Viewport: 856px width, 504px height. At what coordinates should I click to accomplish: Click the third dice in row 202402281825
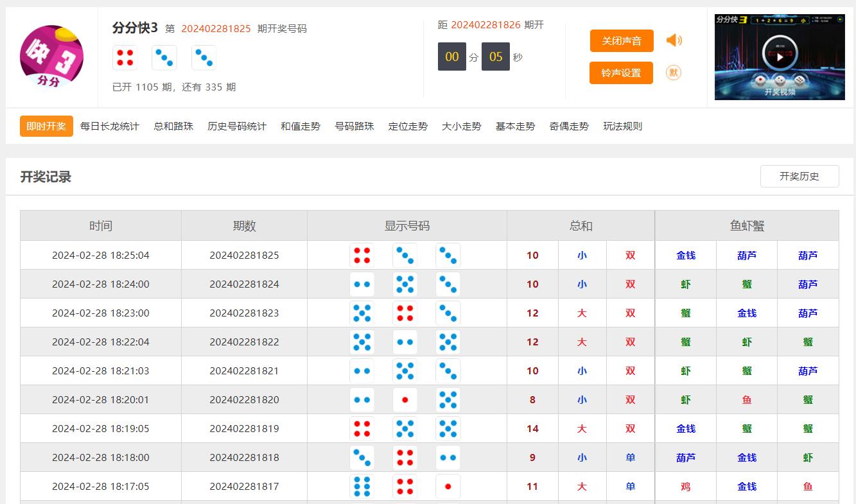(x=448, y=256)
